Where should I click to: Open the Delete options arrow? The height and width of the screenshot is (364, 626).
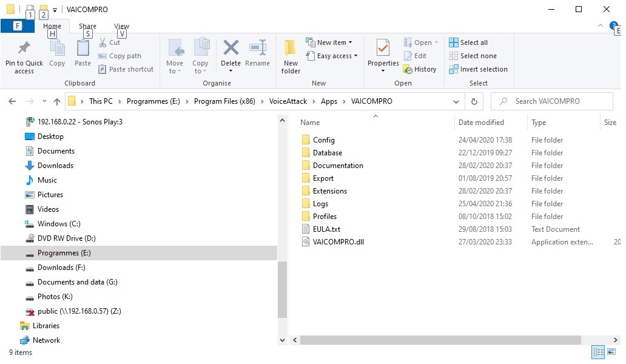coord(231,71)
